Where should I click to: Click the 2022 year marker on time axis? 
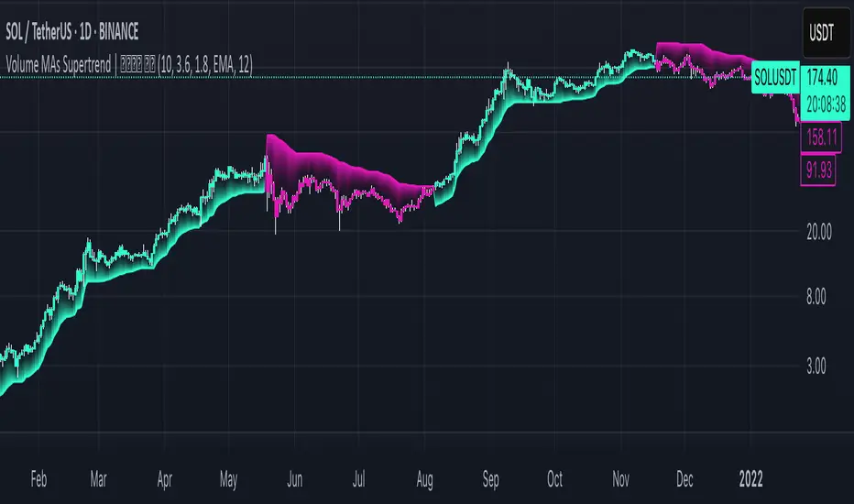[750, 478]
